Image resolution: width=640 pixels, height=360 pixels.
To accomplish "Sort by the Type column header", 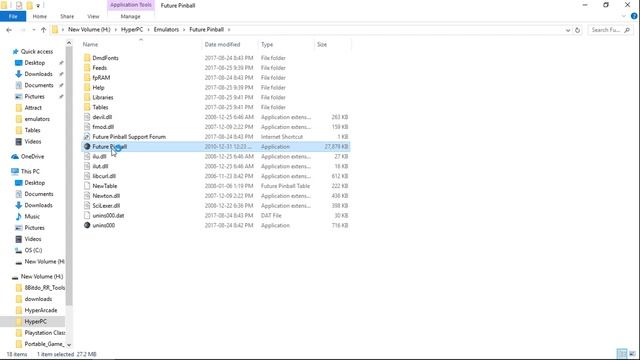I will pyautogui.click(x=267, y=44).
